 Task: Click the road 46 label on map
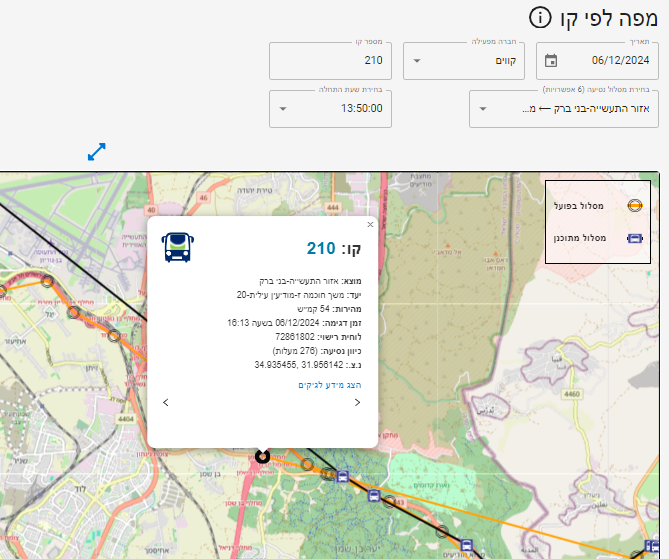point(204,198)
